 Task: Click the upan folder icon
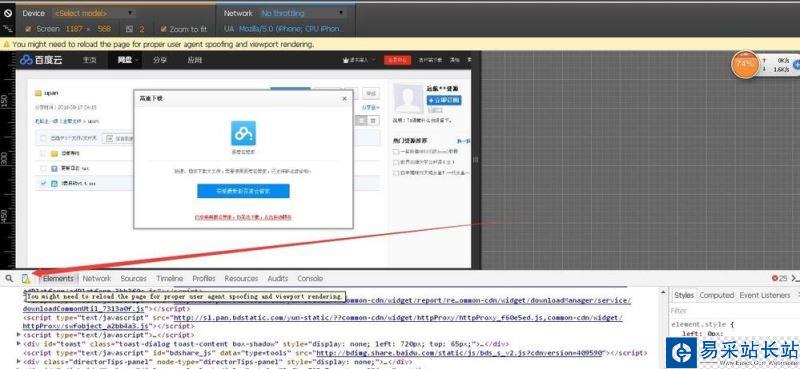(x=38, y=93)
